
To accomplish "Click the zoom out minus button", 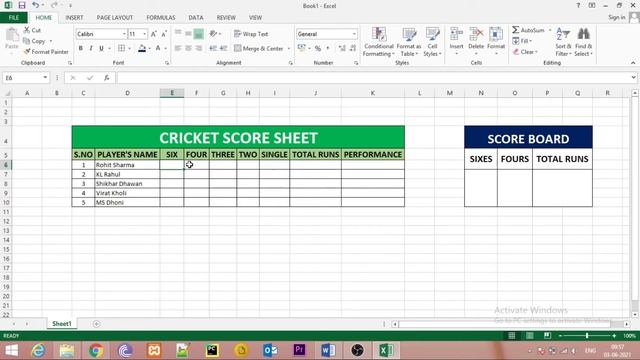I will coord(560,336).
